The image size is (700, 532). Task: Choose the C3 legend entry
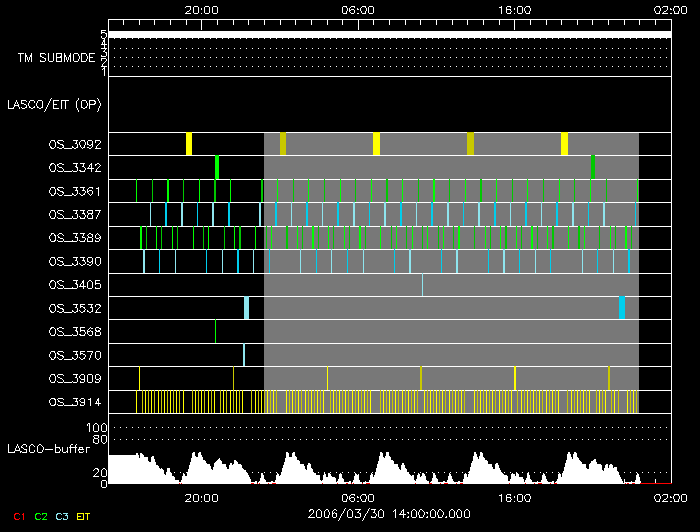point(62,517)
